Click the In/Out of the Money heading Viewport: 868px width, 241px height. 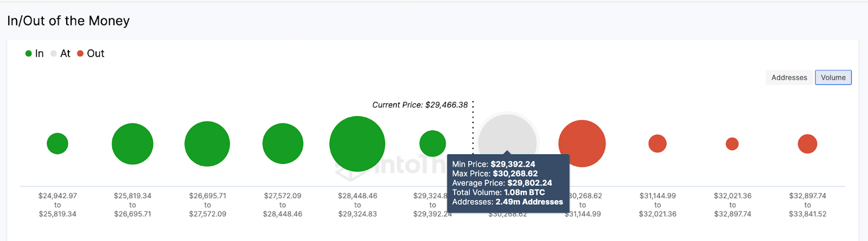point(68,21)
